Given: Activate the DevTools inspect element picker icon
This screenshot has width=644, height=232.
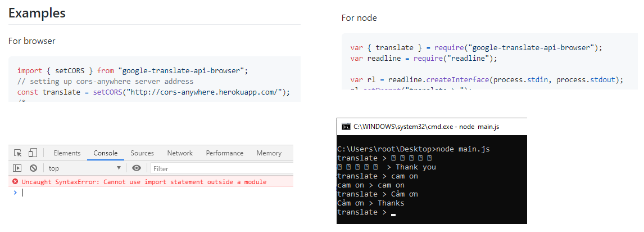Looking at the screenshot, I should tap(17, 153).
